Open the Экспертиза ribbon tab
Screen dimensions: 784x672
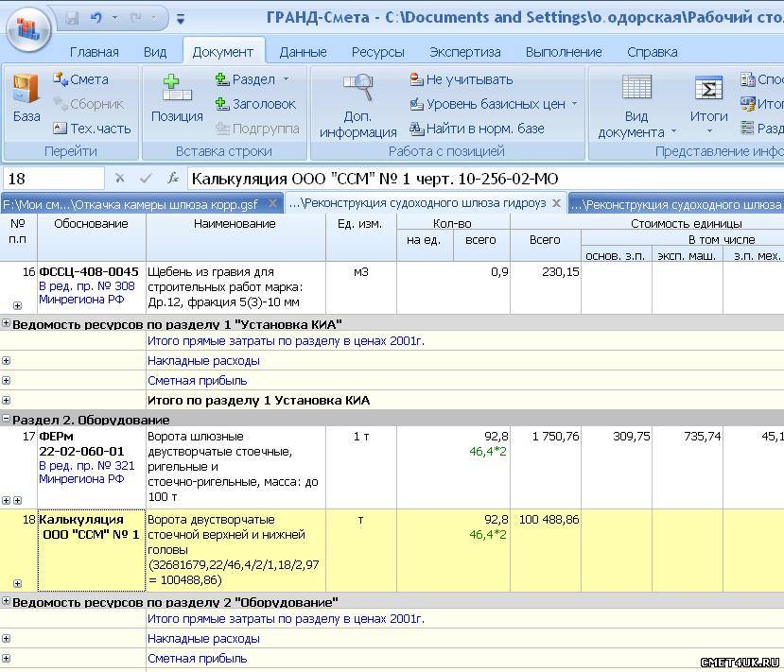point(465,52)
